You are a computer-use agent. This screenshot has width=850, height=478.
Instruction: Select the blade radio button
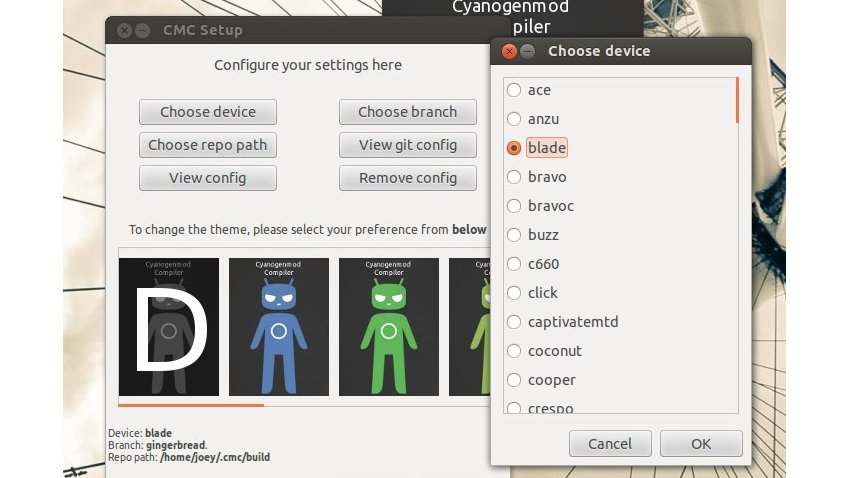point(514,148)
